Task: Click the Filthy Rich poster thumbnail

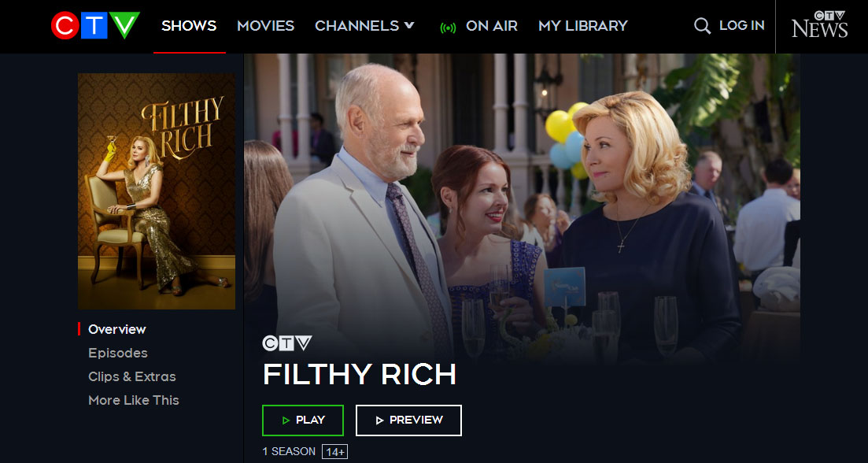Action: point(157,191)
